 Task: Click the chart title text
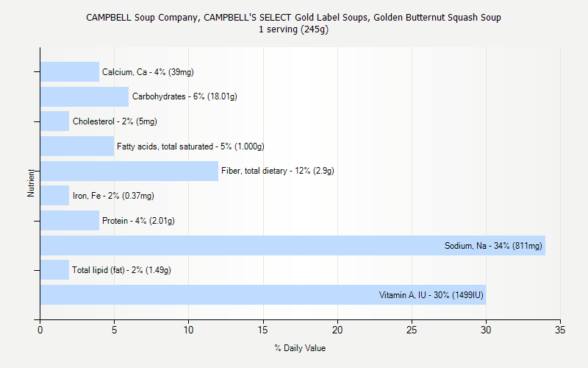(x=293, y=17)
